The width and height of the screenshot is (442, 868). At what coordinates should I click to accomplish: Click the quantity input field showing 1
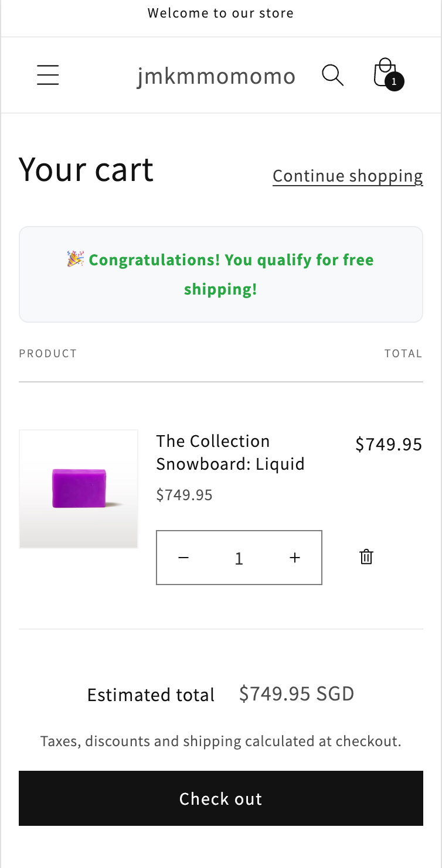[239, 558]
